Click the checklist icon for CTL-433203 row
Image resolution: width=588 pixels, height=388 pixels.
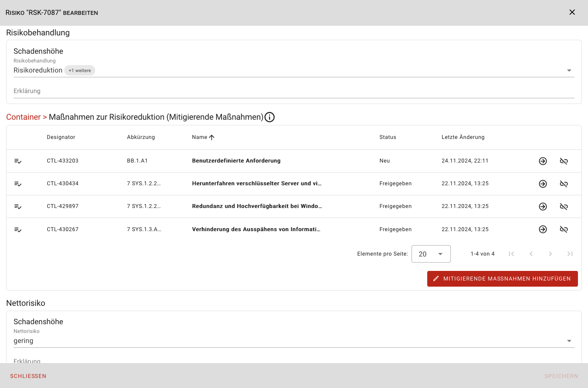[x=18, y=161]
